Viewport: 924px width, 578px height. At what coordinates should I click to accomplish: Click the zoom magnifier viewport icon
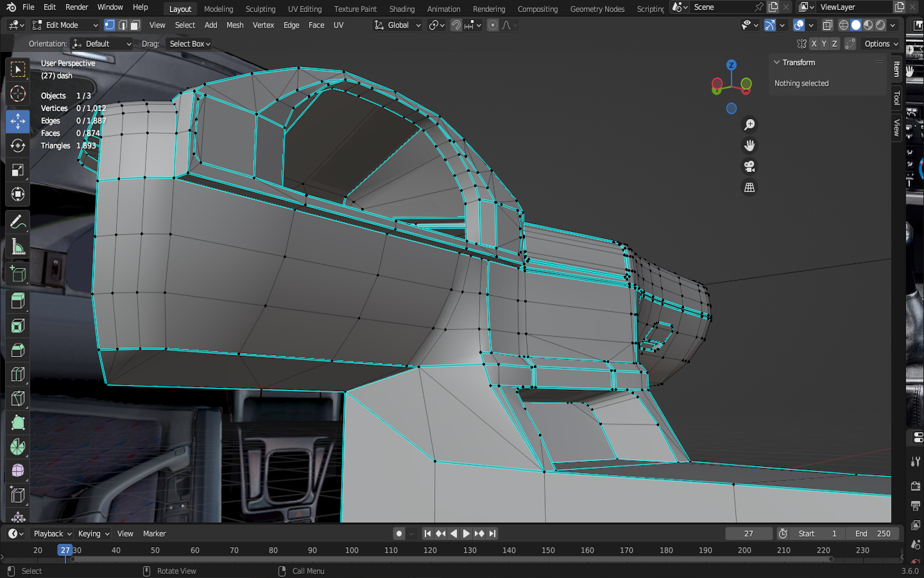749,125
